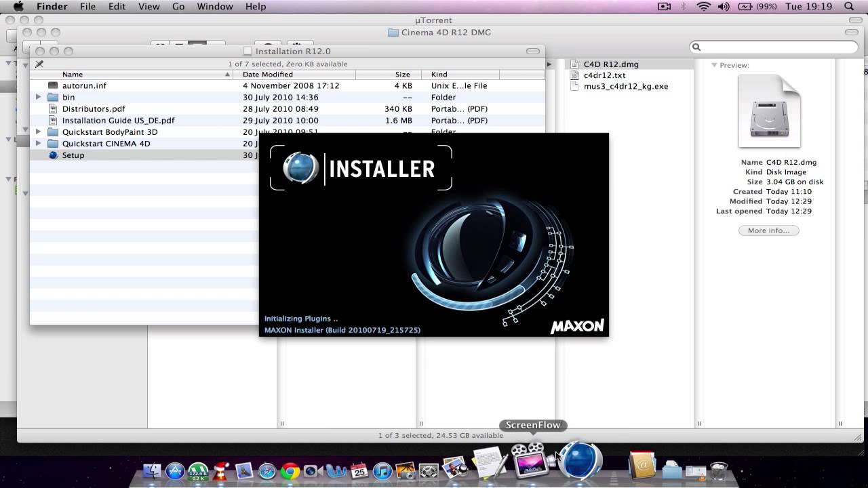Select Installation Guide US_DE.pdf row
This screenshot has width=868, height=488.
[288, 120]
